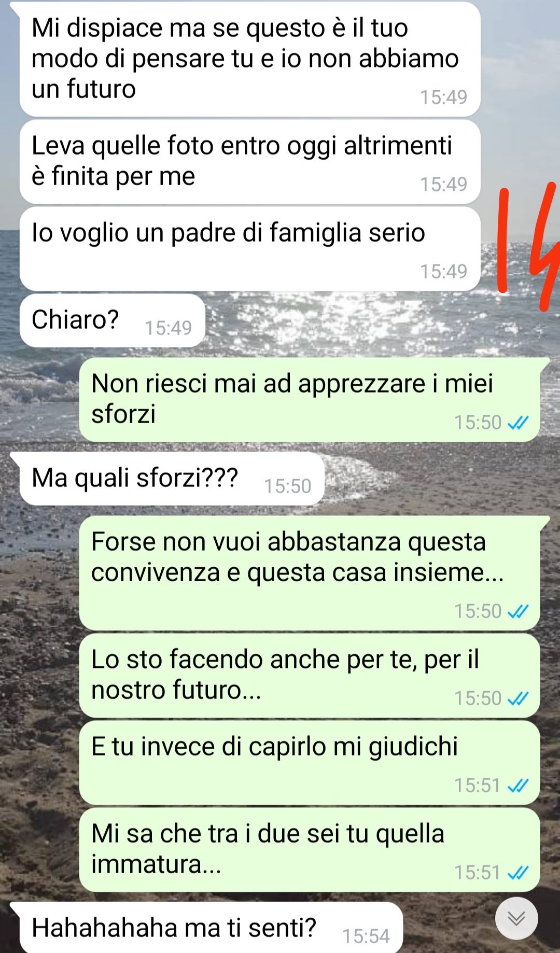Screen dimensions: 560x953
Task: Tap 'Hahahahaha ma ti senti?' message
Action: 211,927
